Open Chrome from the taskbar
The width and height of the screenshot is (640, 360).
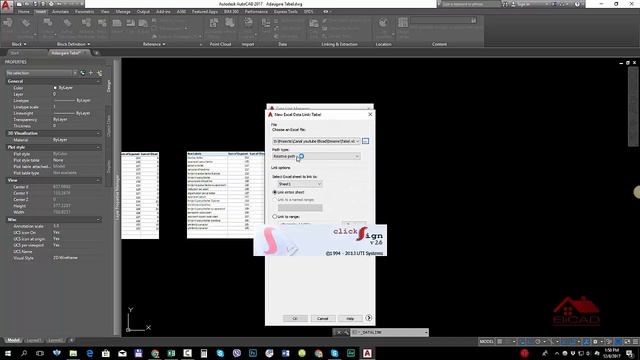coord(155,353)
